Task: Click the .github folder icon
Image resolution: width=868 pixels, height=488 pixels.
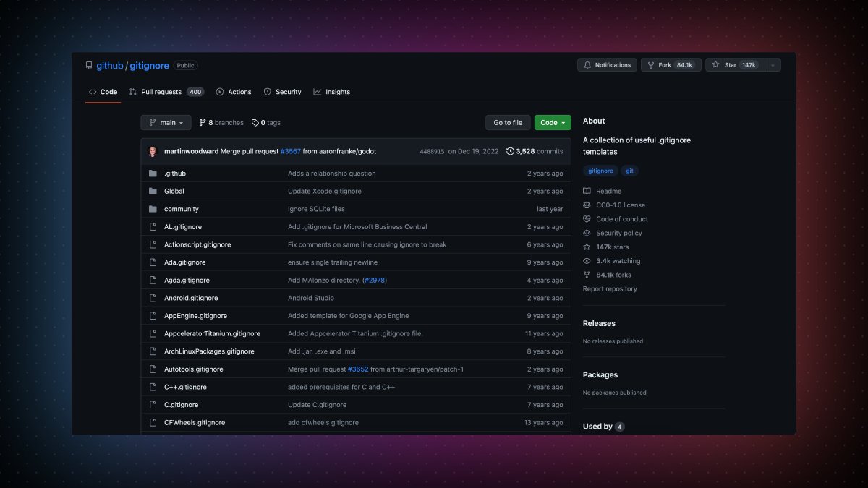Action: [x=154, y=173]
